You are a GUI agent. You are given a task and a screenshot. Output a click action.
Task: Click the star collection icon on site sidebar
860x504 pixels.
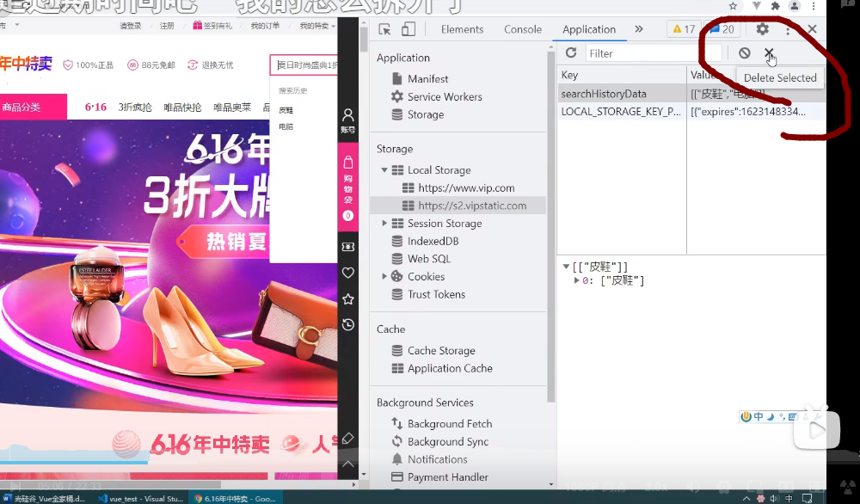click(x=347, y=299)
